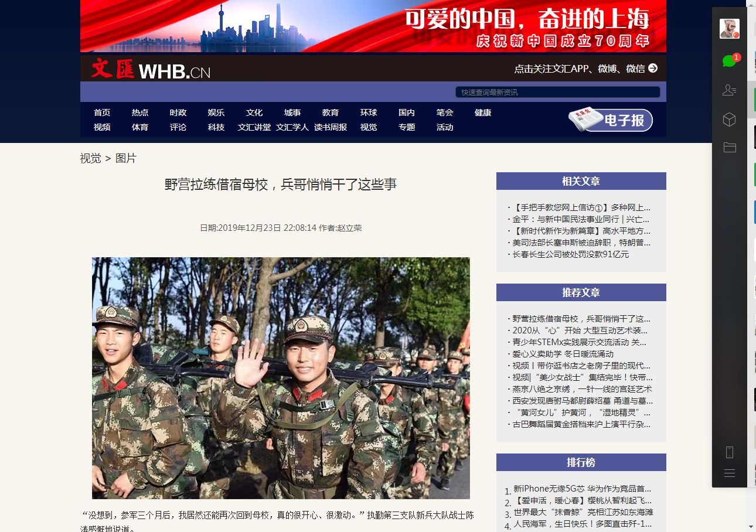Select the 科技 navigation item

pos(216,127)
